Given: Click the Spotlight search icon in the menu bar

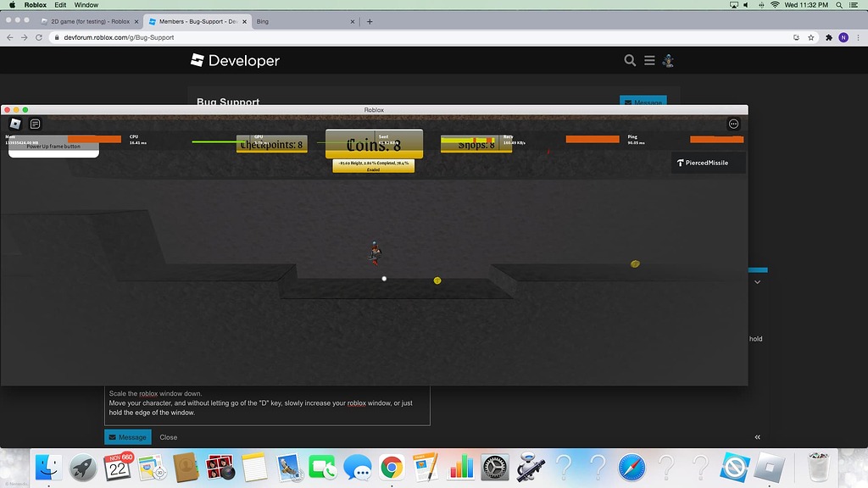Looking at the screenshot, I should [x=837, y=5].
